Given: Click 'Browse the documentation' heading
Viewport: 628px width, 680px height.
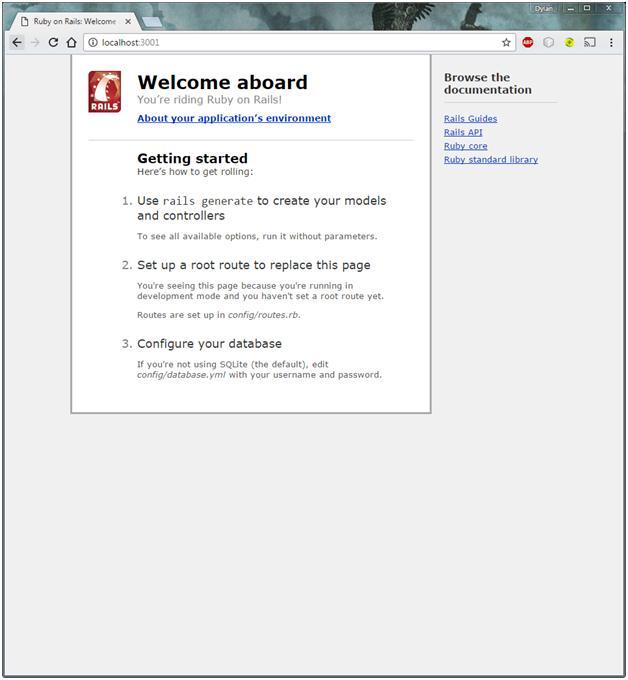Looking at the screenshot, I should pyautogui.click(x=488, y=83).
